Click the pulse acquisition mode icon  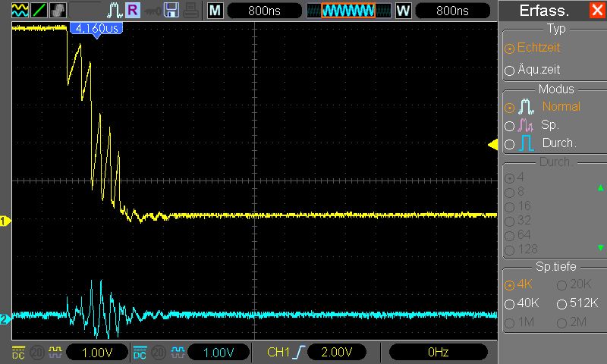coord(115,11)
